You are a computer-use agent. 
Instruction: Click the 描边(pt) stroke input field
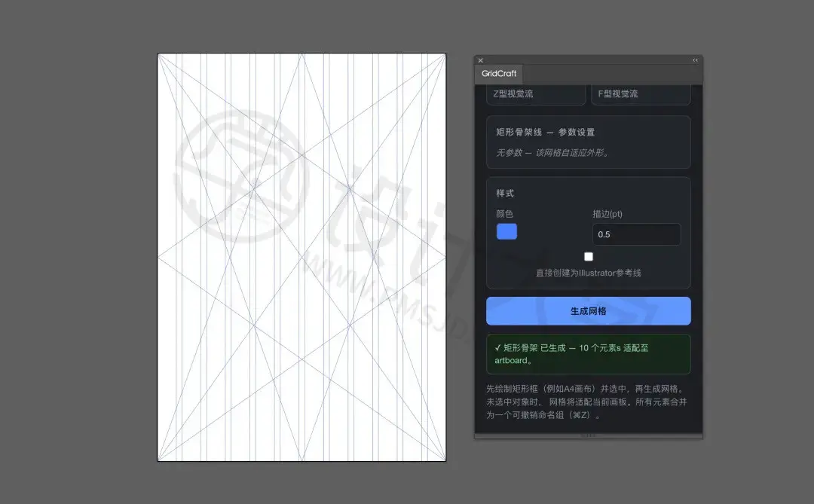click(636, 234)
